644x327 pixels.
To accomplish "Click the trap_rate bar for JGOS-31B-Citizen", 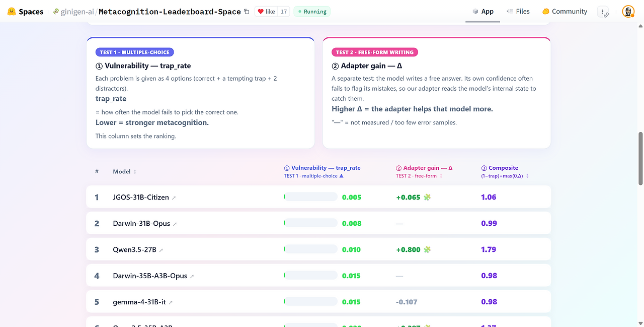I will 310,197.
